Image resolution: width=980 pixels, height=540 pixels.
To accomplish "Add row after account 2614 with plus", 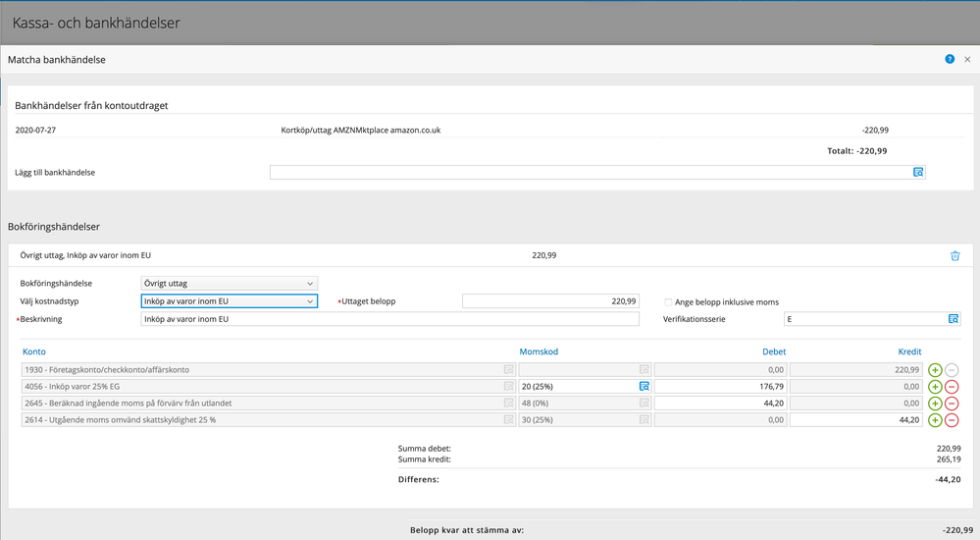I will click(935, 420).
